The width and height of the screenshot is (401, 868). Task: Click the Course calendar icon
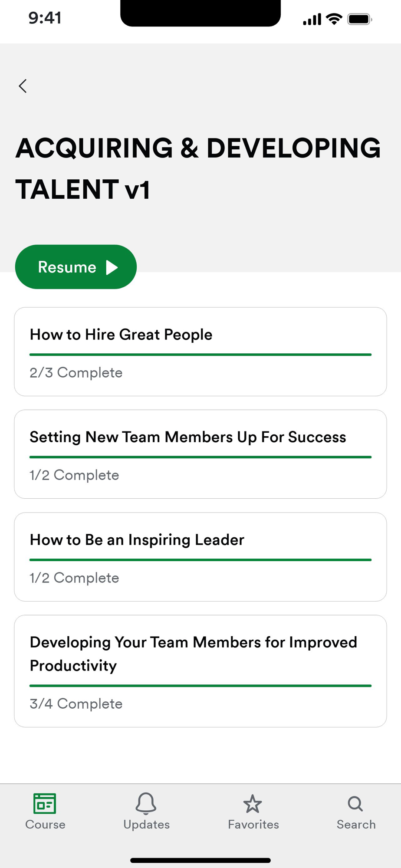click(x=45, y=803)
